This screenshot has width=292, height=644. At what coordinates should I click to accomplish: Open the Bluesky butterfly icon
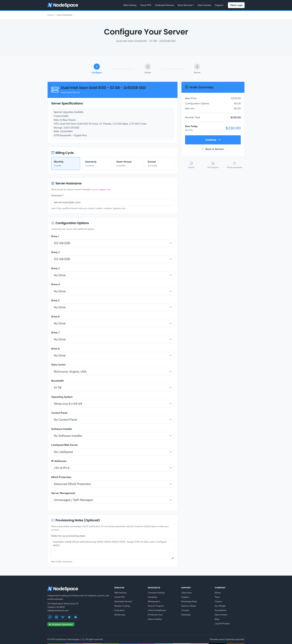point(63,617)
